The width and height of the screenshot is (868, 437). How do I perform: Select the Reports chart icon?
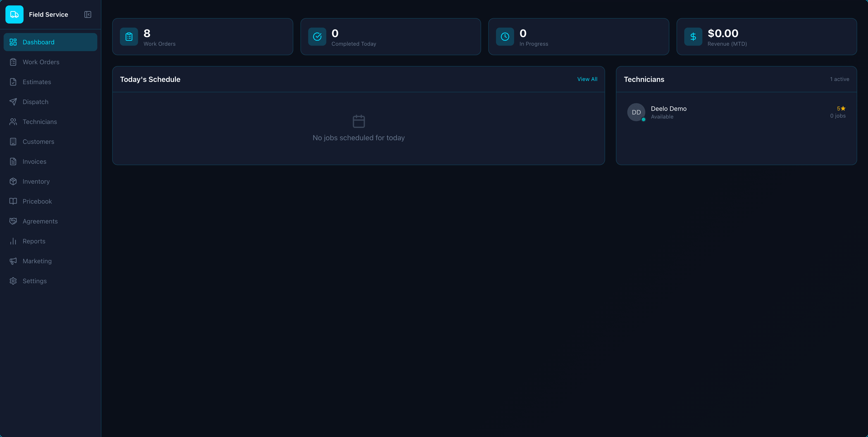(x=13, y=241)
